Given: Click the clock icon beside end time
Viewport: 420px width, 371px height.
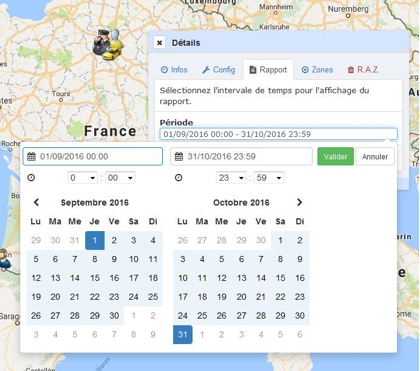Looking at the screenshot, I should point(179,178).
